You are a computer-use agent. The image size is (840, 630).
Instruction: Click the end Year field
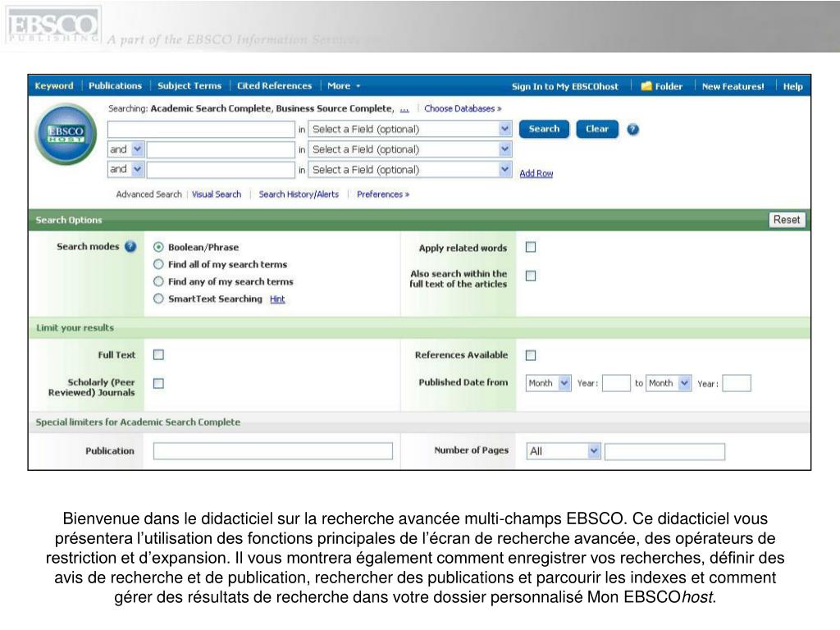click(x=737, y=383)
